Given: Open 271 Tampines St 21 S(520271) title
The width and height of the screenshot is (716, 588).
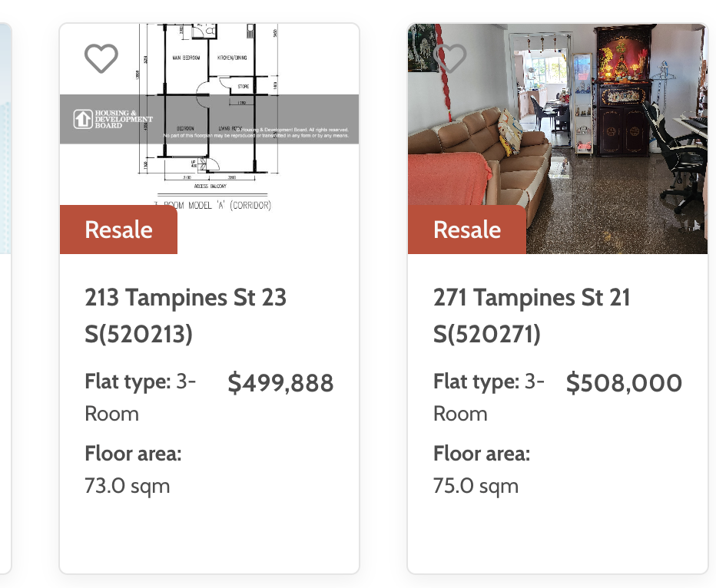Looking at the screenshot, I should (532, 315).
